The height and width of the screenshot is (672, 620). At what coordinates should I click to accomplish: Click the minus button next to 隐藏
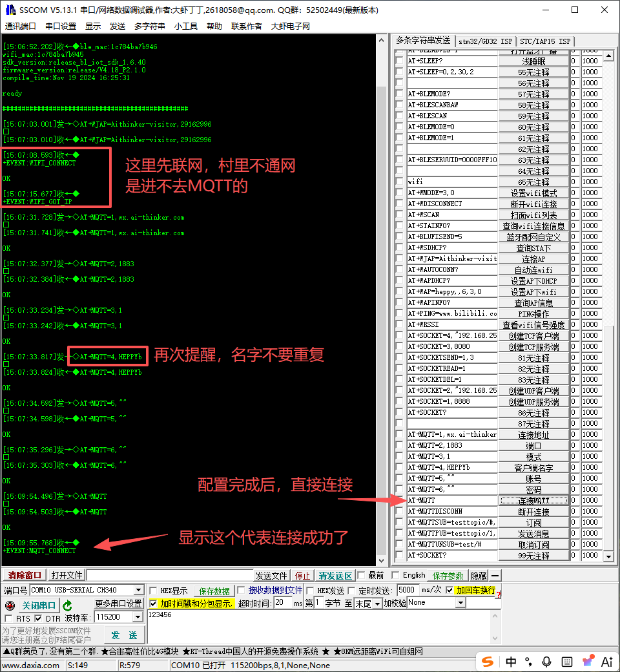[x=495, y=575]
